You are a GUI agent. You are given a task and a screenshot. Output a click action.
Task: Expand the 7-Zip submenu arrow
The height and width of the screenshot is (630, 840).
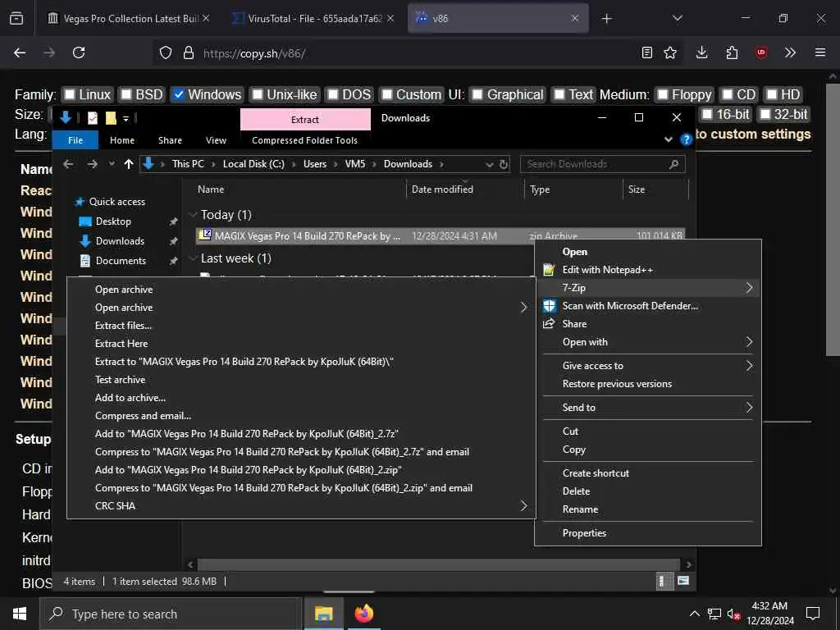(749, 288)
